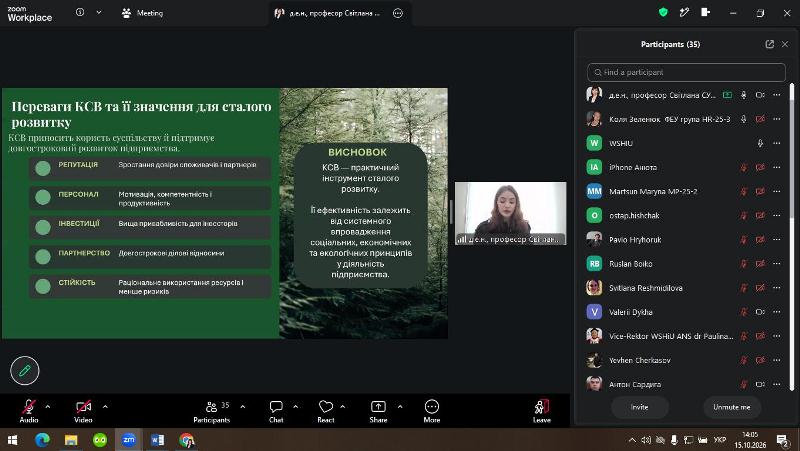Toggle Participants panel from toolbar
Screen dimensions: 800x451
(x=211, y=411)
